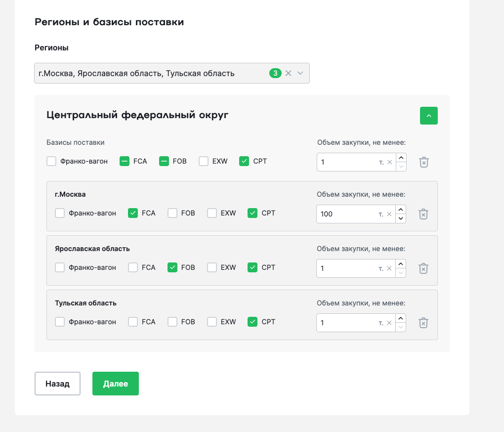Screen dimensions: 504x432
Task: Click the green badge showing 3 regions
Action: [275, 73]
